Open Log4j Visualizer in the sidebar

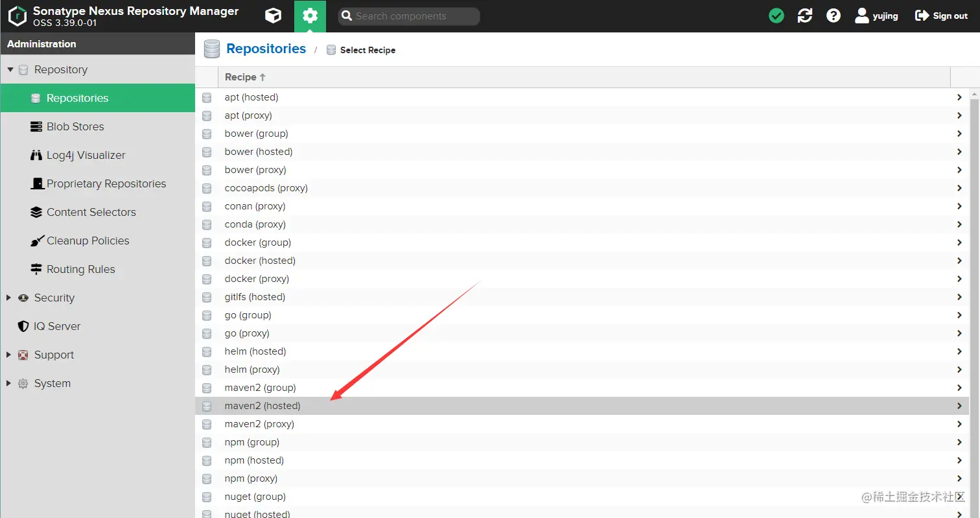(97, 155)
